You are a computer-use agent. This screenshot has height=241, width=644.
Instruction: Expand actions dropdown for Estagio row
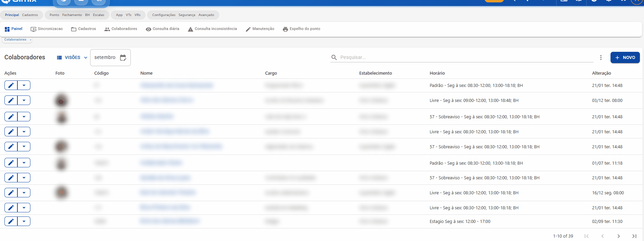pyautogui.click(x=24, y=221)
